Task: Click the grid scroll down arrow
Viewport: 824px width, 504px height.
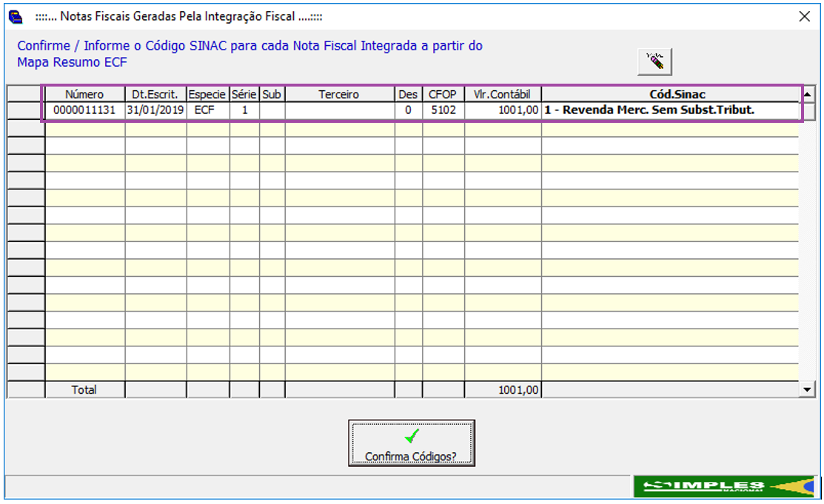Action: tap(807, 389)
